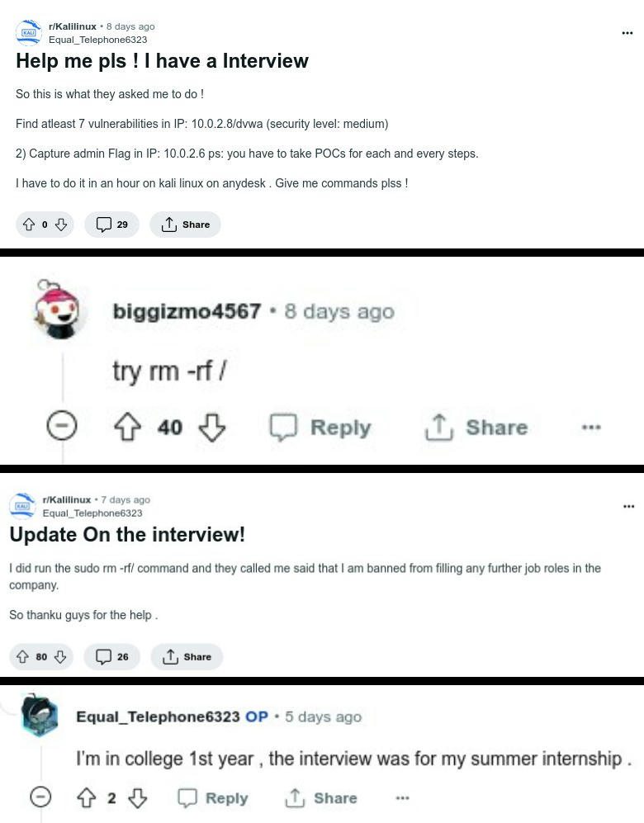Open the three-dot menu on first post
Image resolution: width=644 pixels, height=823 pixels.
pyautogui.click(x=627, y=32)
